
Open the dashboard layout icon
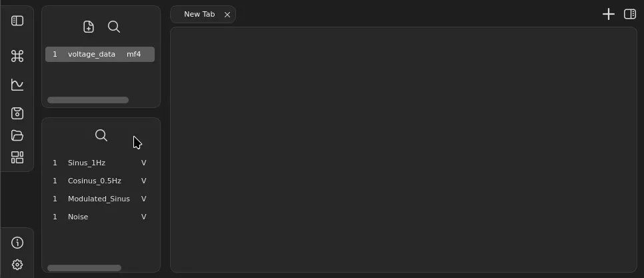[17, 157]
